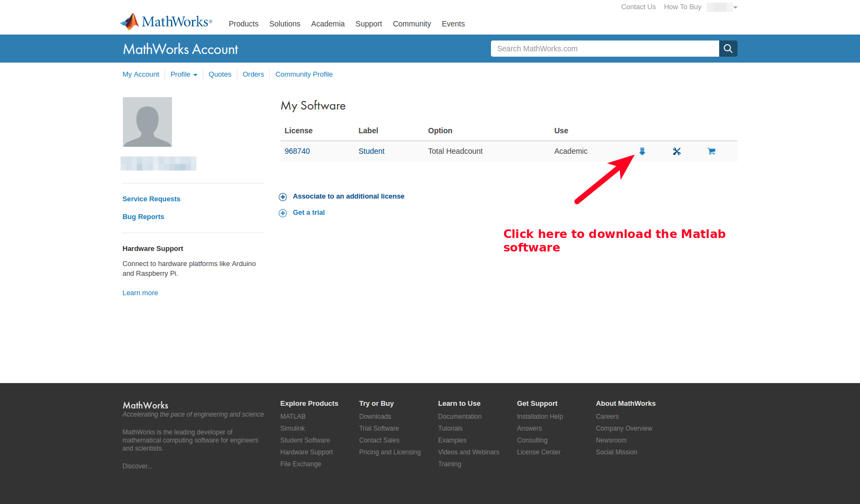Viewport: 860px width, 504px height.
Task: Click the footer Company Overview link
Action: (x=624, y=428)
